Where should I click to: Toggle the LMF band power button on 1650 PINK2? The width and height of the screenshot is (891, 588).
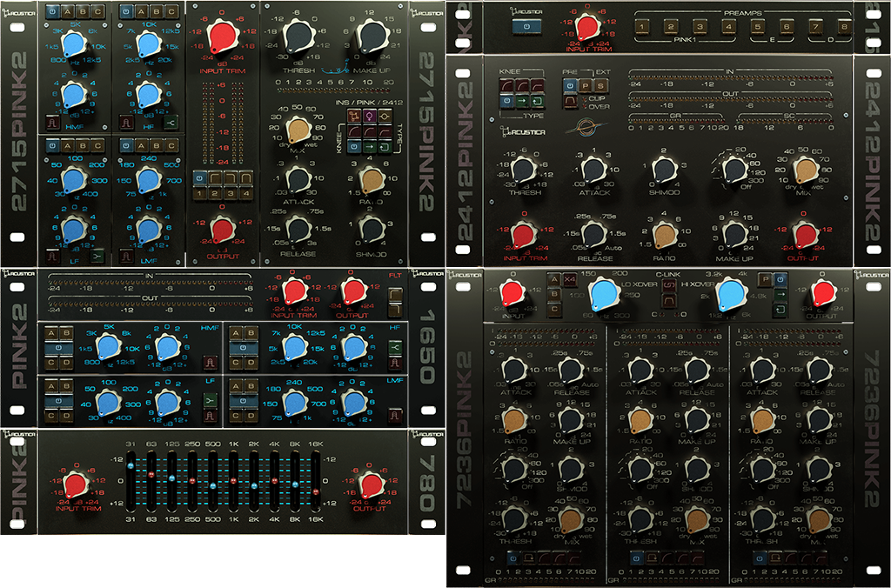(x=244, y=400)
